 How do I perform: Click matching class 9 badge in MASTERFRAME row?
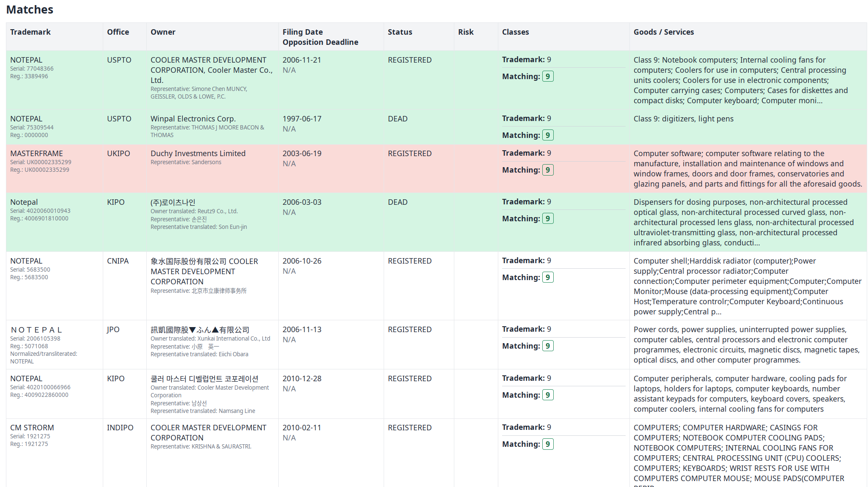pyautogui.click(x=548, y=170)
